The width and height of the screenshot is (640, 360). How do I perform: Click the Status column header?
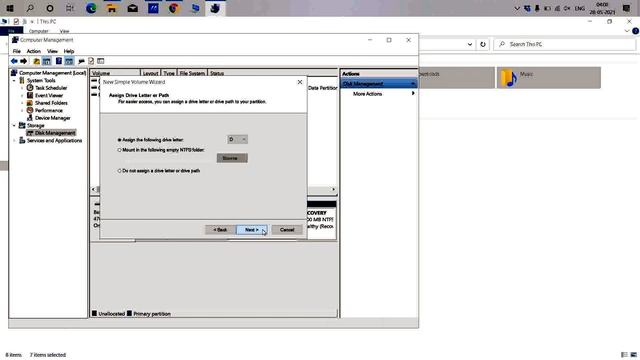click(217, 73)
